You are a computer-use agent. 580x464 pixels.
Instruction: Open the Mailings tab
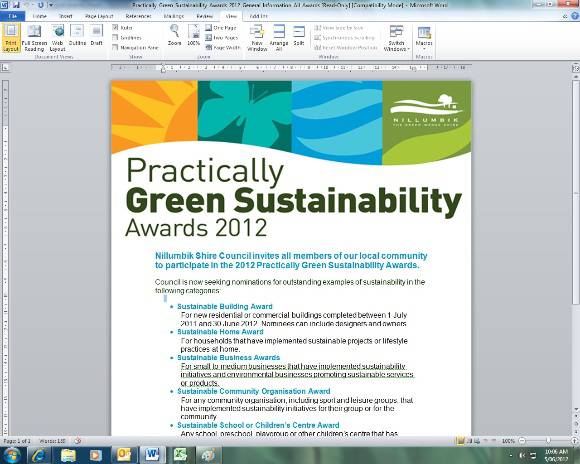coord(174,16)
